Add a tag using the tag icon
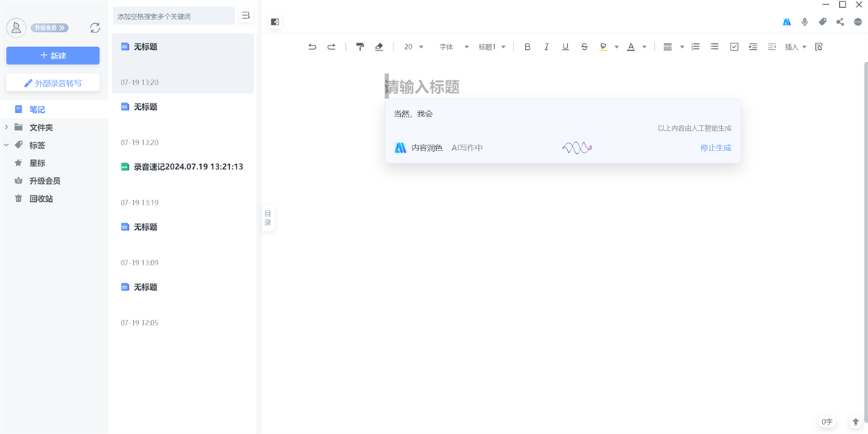The height and width of the screenshot is (434, 868). [x=822, y=22]
